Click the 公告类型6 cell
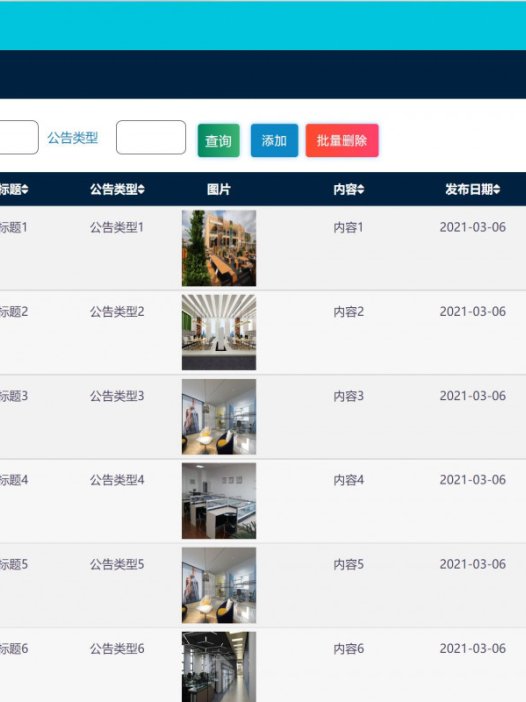This screenshot has width=526, height=702. click(x=117, y=648)
